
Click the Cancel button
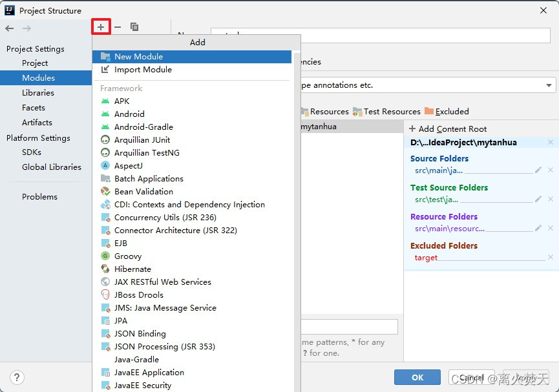click(471, 377)
